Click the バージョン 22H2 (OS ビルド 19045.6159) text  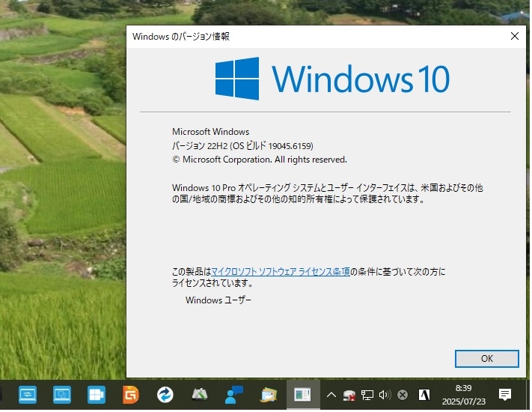click(242, 146)
